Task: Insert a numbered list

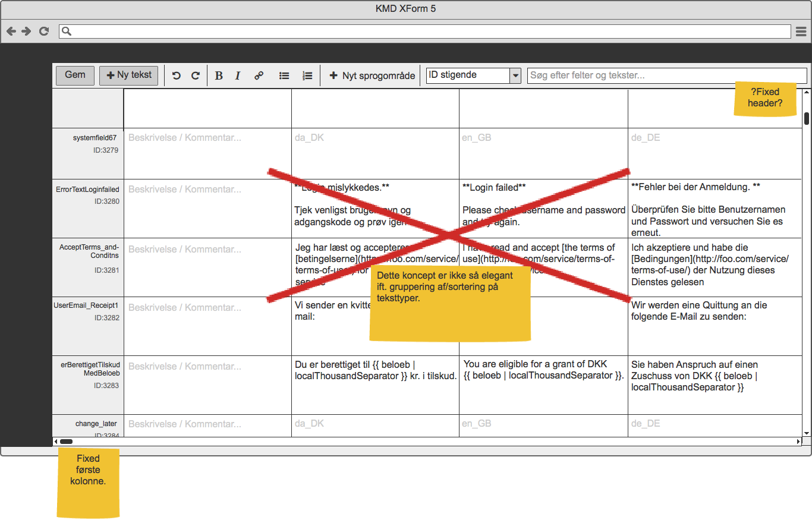Action: coord(307,75)
